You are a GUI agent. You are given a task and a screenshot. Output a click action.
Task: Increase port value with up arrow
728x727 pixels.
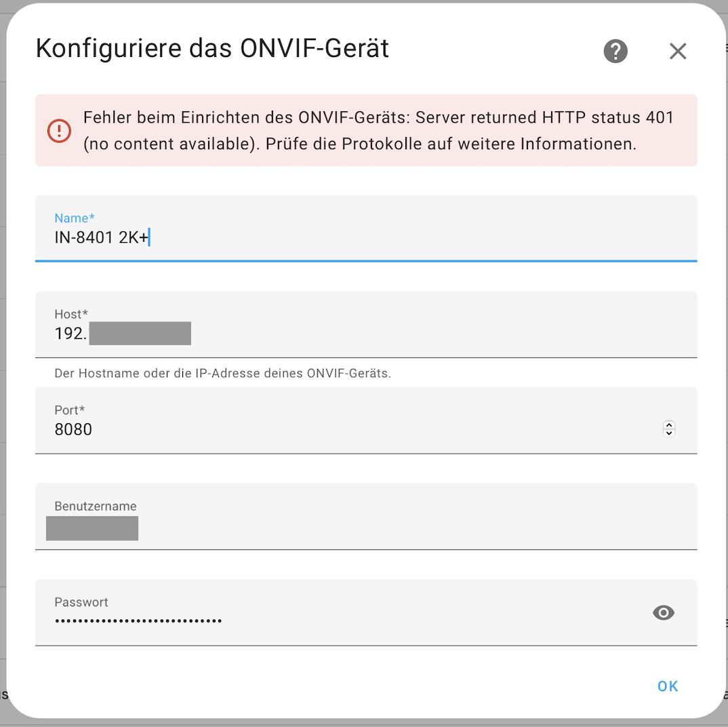coord(668,425)
